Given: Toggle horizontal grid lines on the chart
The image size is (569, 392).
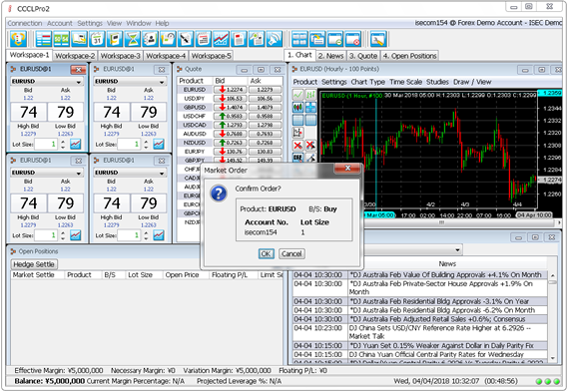Looking at the screenshot, I should click(297, 120).
